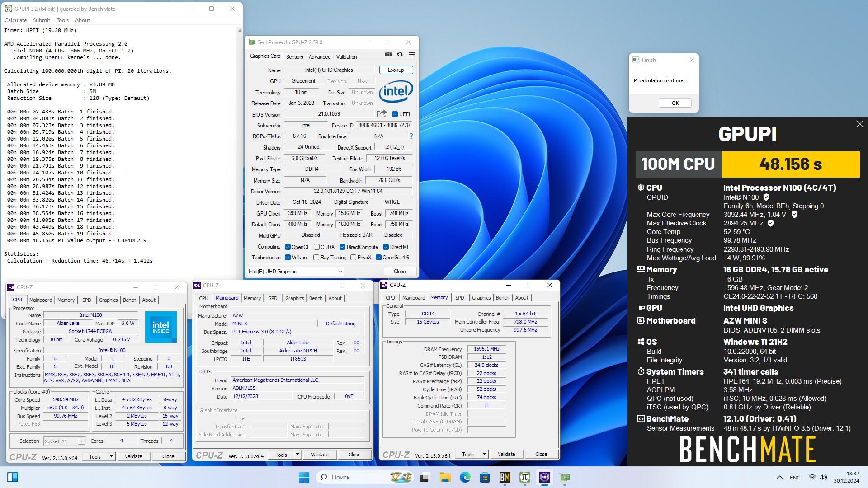The height and width of the screenshot is (488, 868).
Task: Expand Tools dropdown arrow in CPU-Z Mainboard window
Action: [297, 455]
